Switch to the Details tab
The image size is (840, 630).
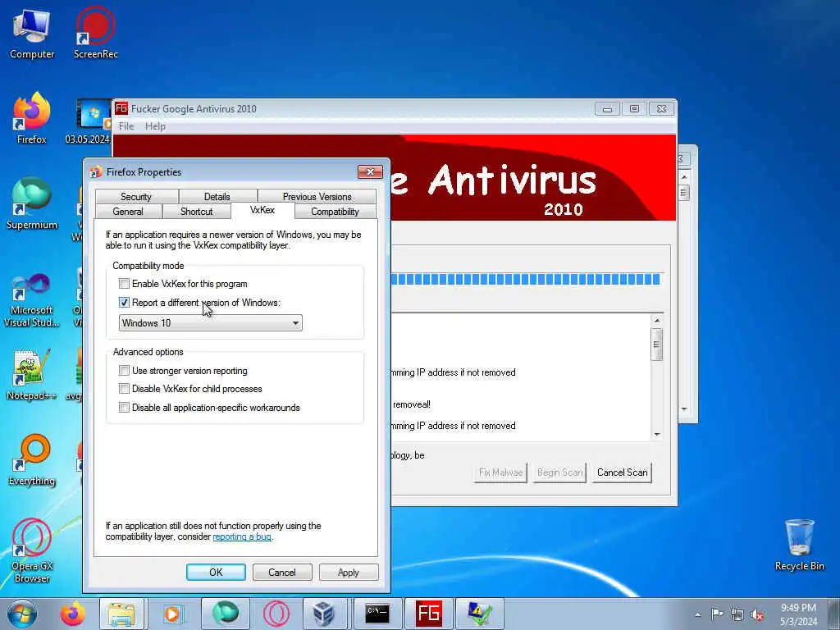click(x=217, y=197)
